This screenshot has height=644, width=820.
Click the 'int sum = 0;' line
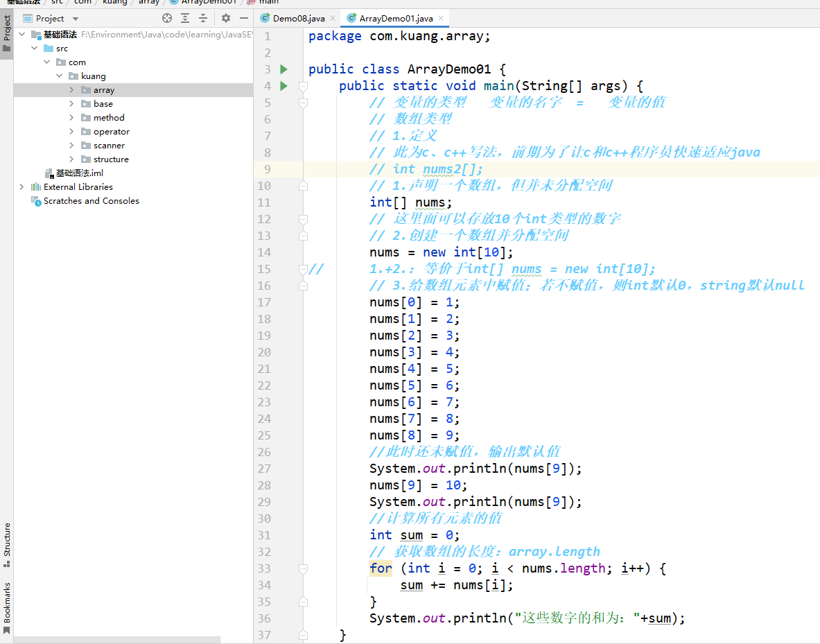coord(415,535)
